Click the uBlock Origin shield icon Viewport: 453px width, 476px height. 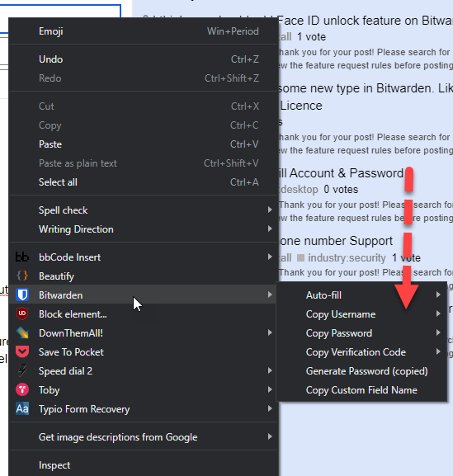point(22,313)
